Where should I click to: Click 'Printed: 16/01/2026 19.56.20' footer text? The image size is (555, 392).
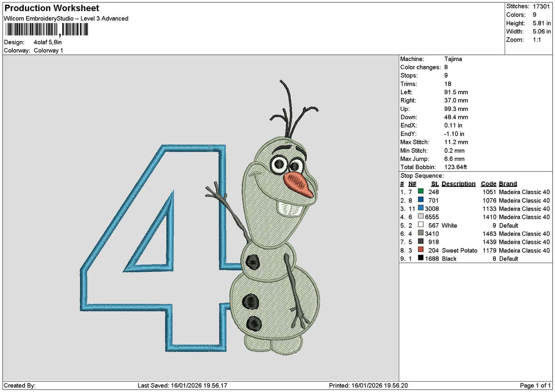coord(368,385)
